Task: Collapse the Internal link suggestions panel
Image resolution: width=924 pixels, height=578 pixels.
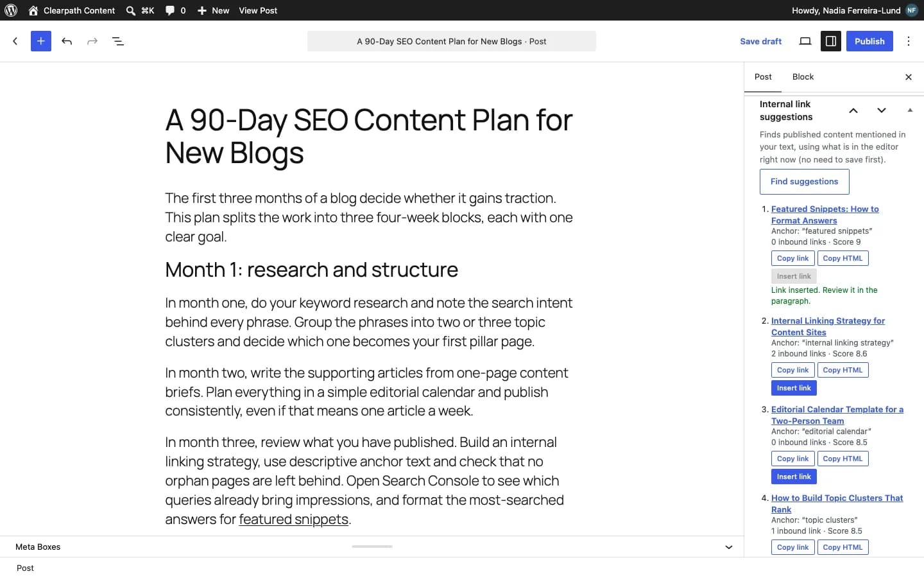Action: 910,110
